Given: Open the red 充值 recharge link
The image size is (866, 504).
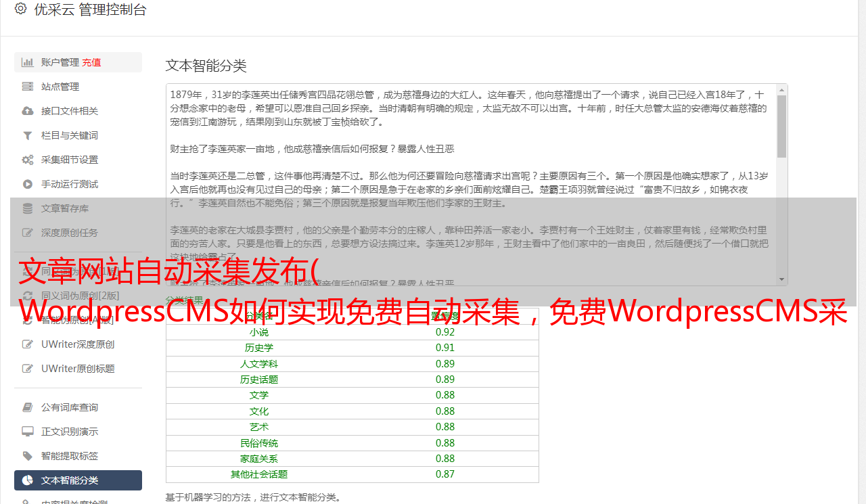Looking at the screenshot, I should point(91,62).
